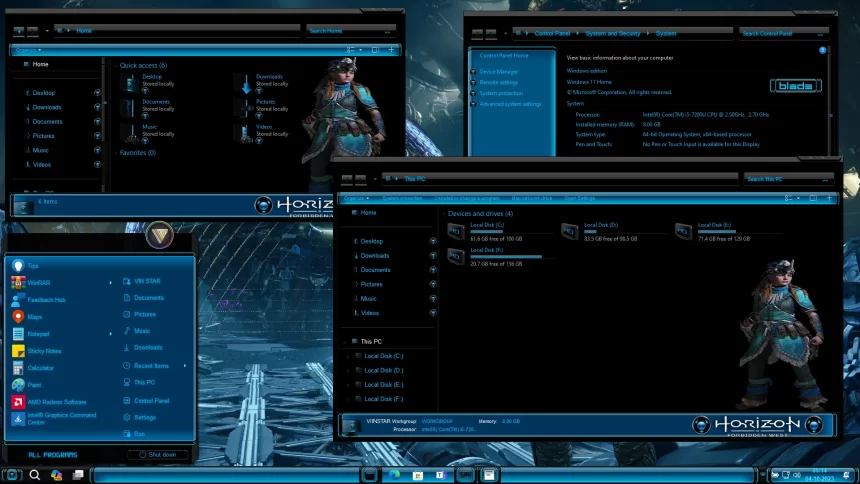Toggle pin for Music in Home window sidebar
The width and height of the screenshot is (860, 484).
pyautogui.click(x=97, y=150)
